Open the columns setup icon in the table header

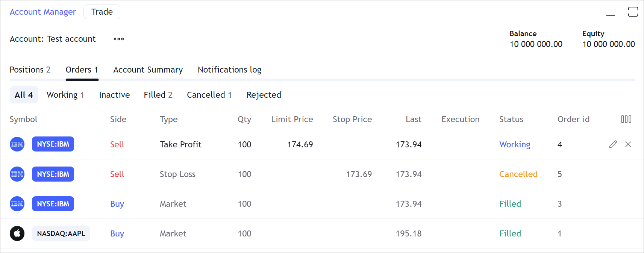(626, 119)
